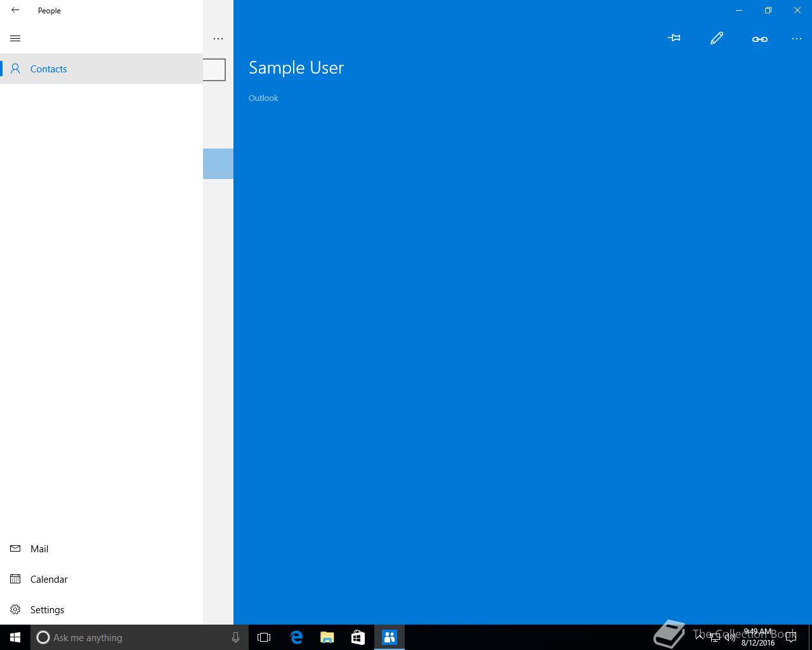This screenshot has width=812, height=650.
Task: Open Settings in the navigation pane
Action: [x=101, y=609]
